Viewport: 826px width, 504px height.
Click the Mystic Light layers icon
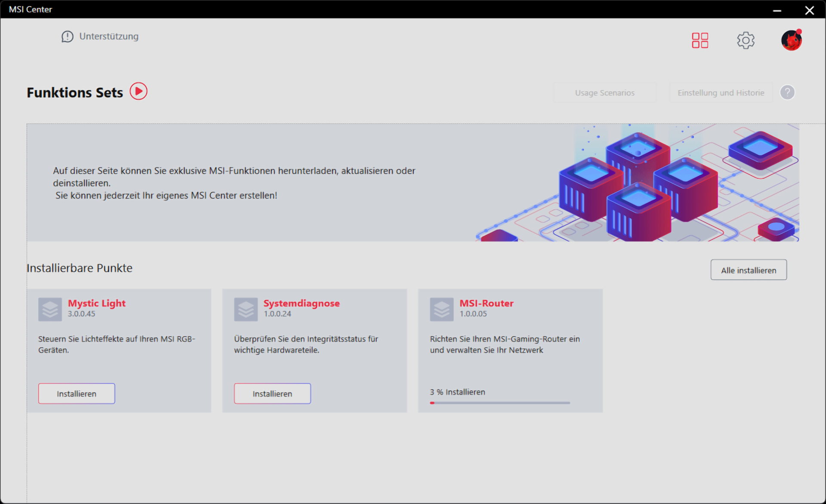tap(50, 309)
